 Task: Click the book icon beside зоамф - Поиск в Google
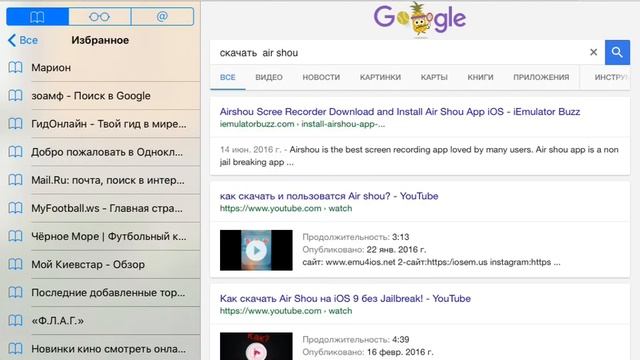point(16,96)
